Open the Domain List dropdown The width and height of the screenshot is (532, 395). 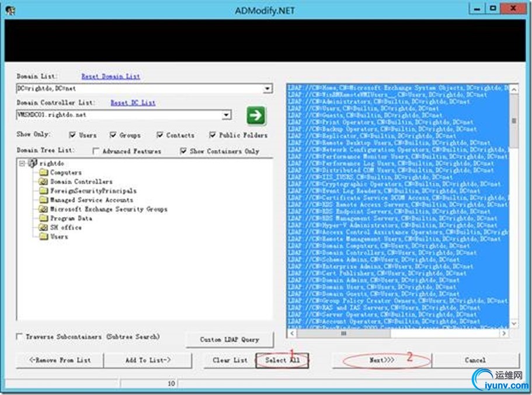click(267, 89)
